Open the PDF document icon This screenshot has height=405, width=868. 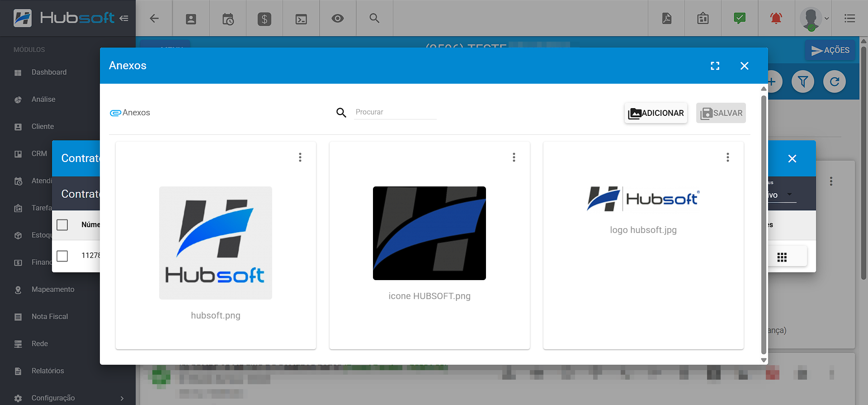pyautogui.click(x=667, y=18)
